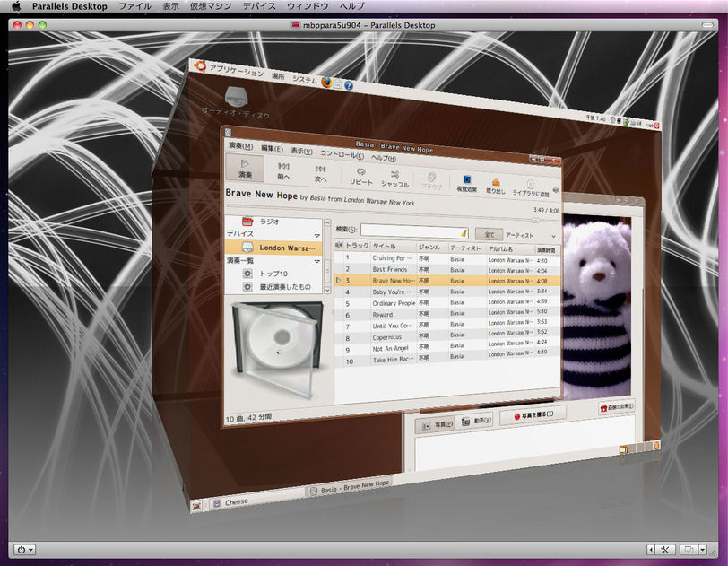728x566 pixels.
Task: Click the sidebar scrollbar up arrow
Action: 327,223
